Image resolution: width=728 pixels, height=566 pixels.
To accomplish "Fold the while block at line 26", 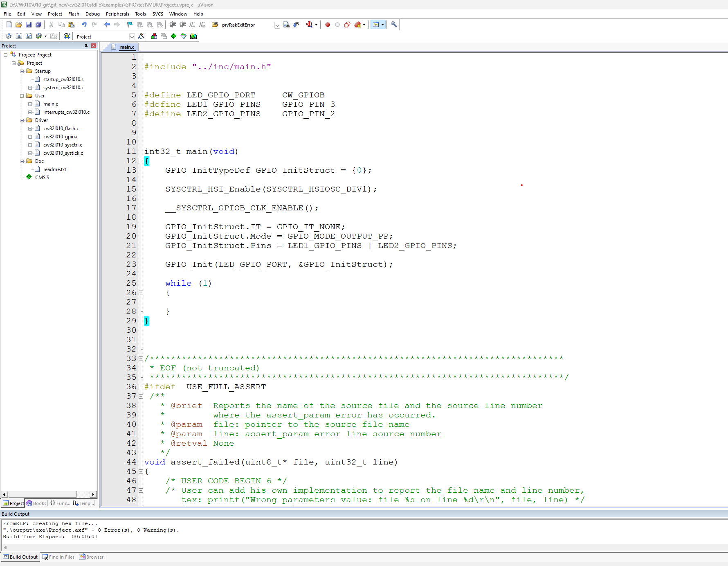I will pyautogui.click(x=141, y=293).
